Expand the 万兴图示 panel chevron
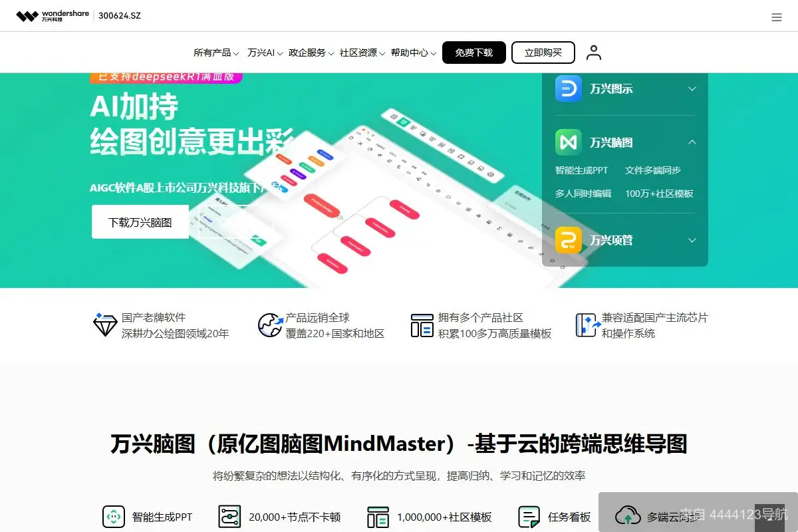Image resolution: width=798 pixels, height=532 pixels. pyautogui.click(x=692, y=88)
